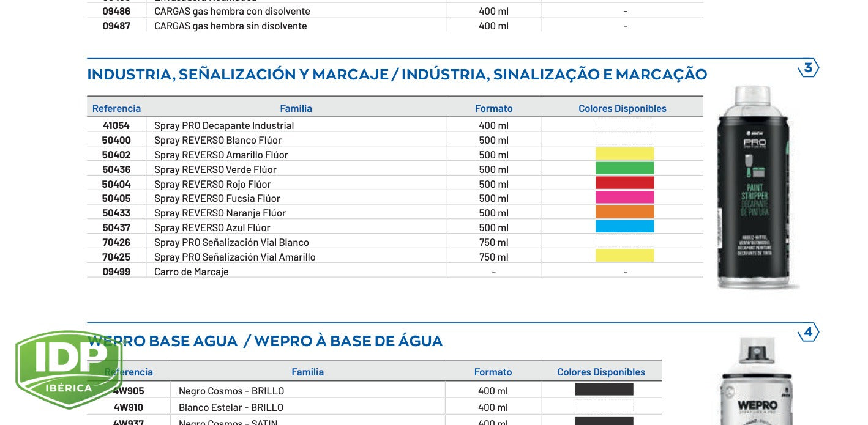The image size is (868, 425).
Task: Click CARGAS gas hembra sin disolvente
Action: 231,26
